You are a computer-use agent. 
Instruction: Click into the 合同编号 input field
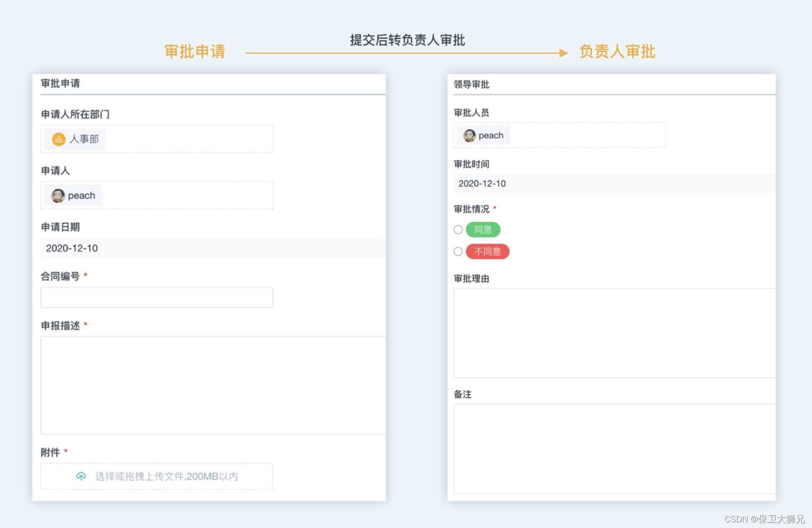pos(157,297)
